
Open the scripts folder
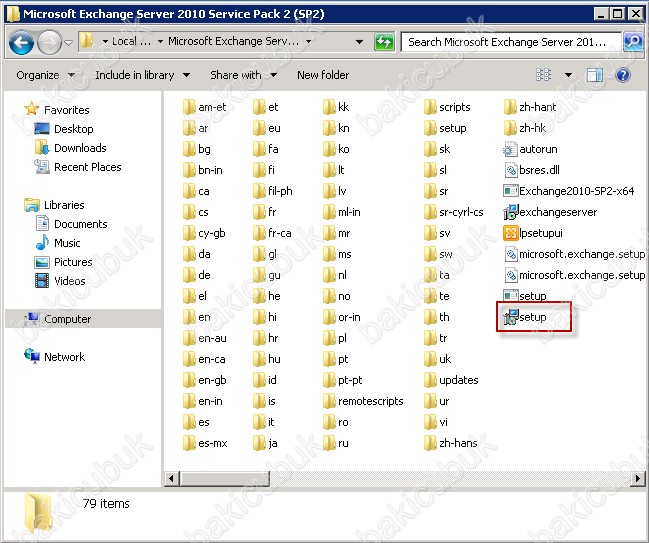(447, 107)
